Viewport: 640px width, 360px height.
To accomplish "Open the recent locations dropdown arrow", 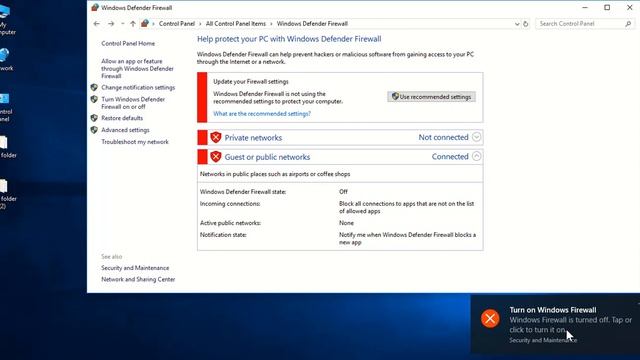I will click(122, 24).
